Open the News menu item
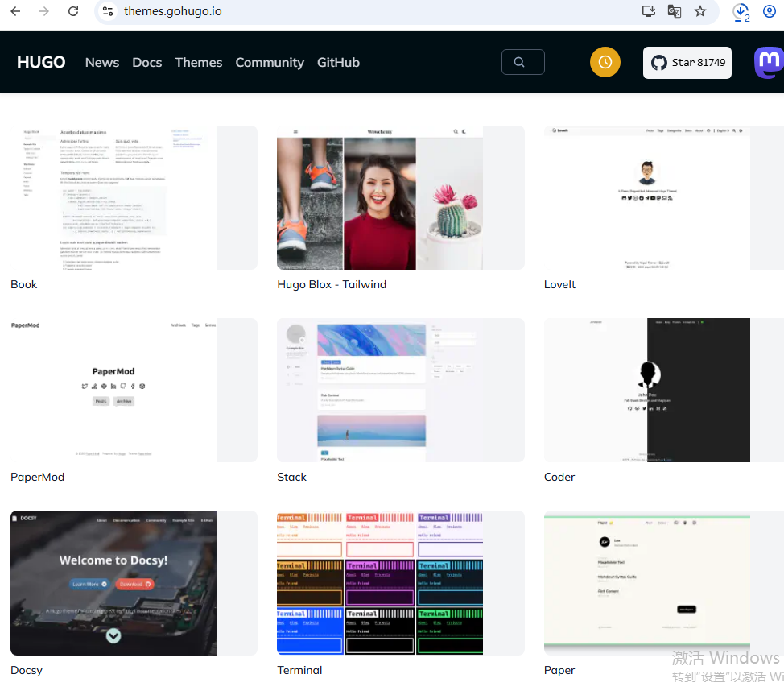 (102, 63)
